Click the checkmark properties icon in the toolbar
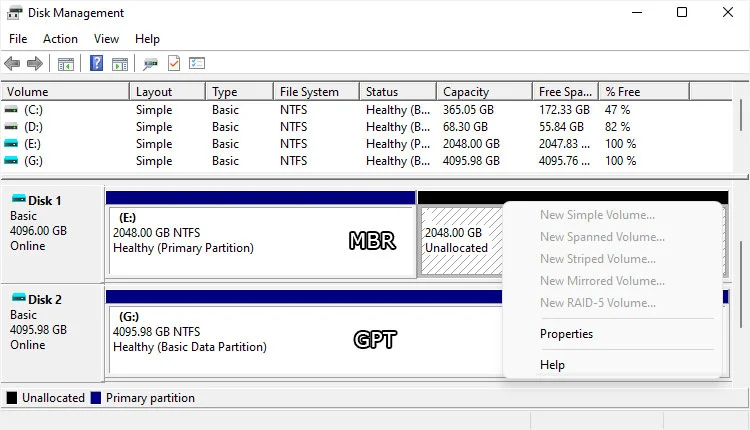The width and height of the screenshot is (750, 430). tap(174, 64)
